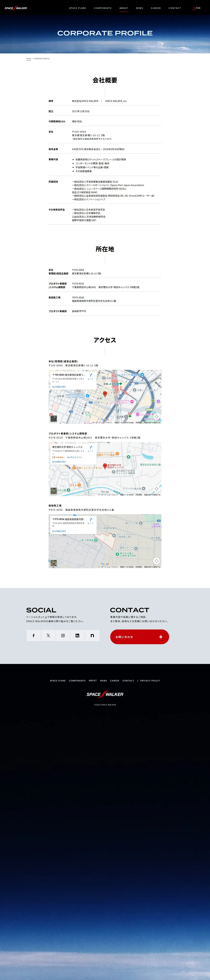Click the SPACE WALKER logo in the header
This screenshot has height=980, width=210.
point(16,8)
